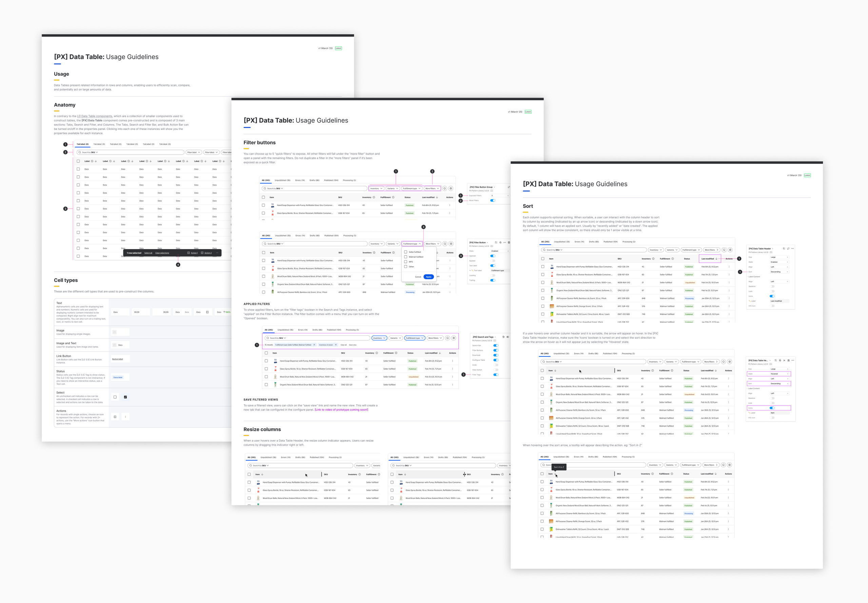Click the Apply button in the fulfillment type filter
Image resolution: width=868 pixels, height=603 pixels.
(x=428, y=276)
